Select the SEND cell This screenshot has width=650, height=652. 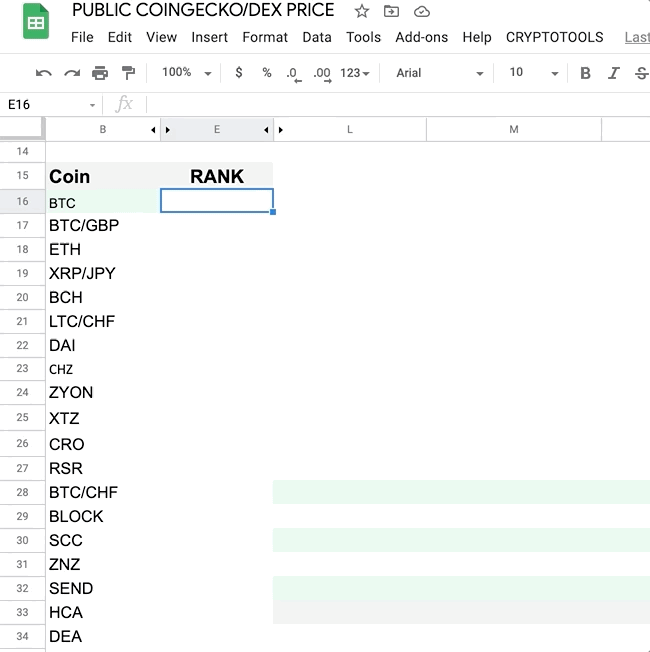coord(103,588)
